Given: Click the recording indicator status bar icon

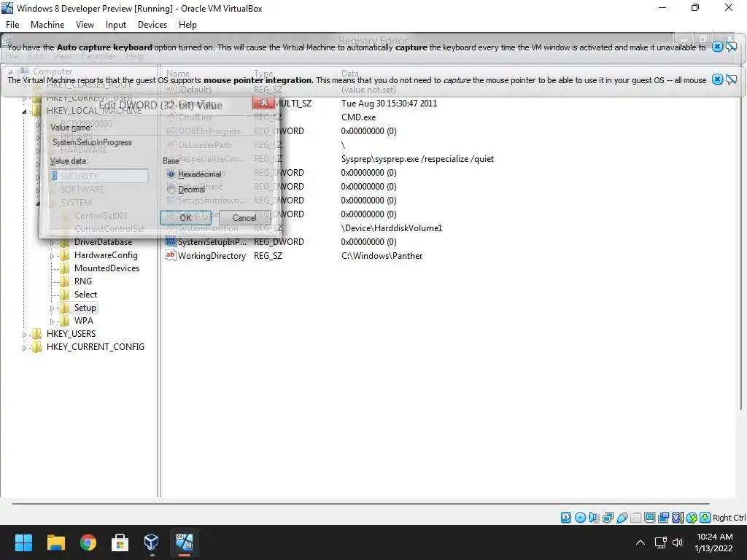Looking at the screenshot, I should coord(663,517).
